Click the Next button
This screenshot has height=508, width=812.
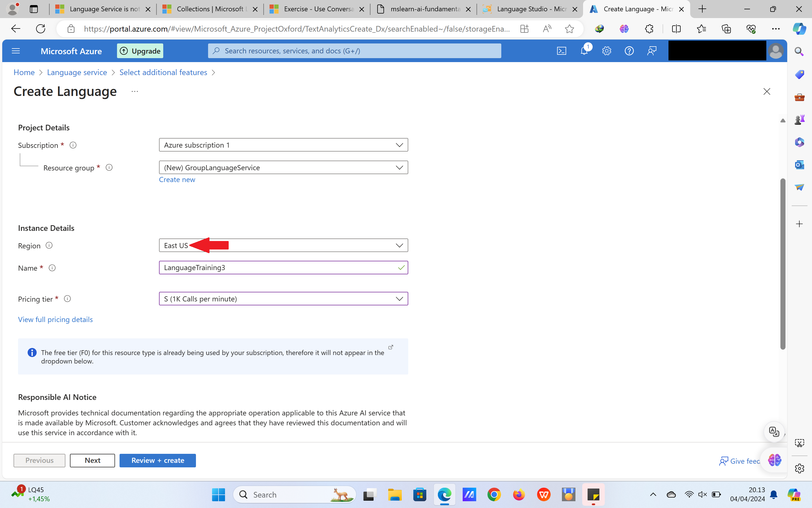(x=92, y=460)
